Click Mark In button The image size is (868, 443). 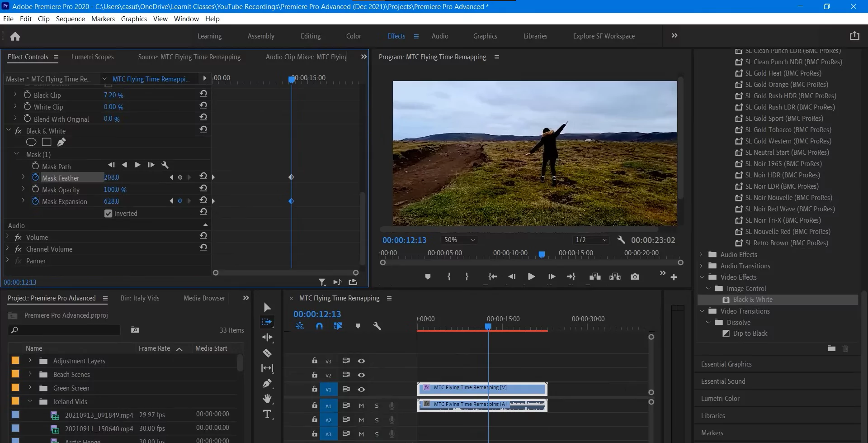coord(449,276)
